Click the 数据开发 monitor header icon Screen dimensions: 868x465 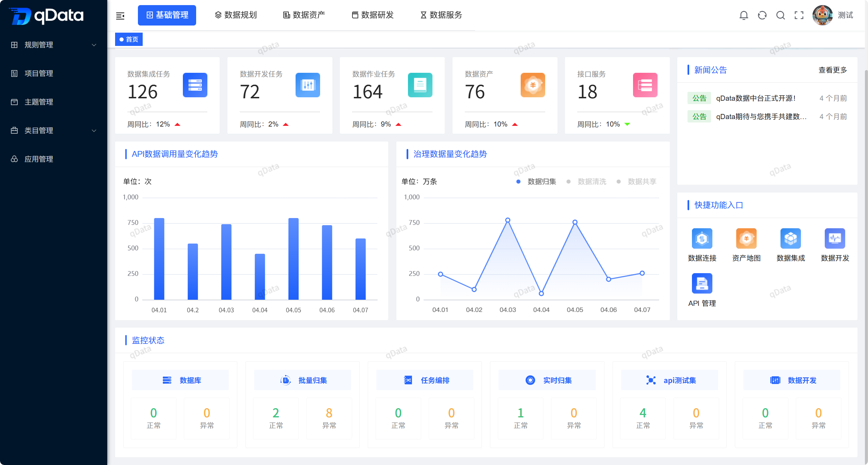click(x=775, y=380)
